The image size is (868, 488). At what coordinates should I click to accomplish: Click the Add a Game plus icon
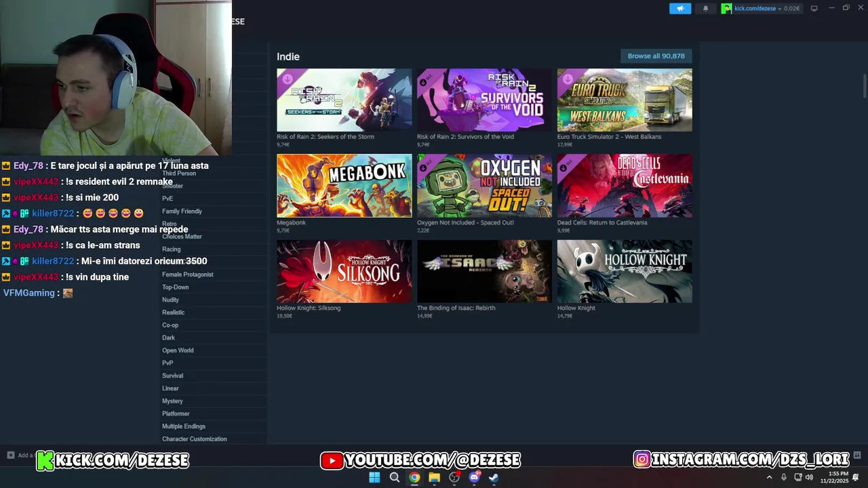click(10, 455)
